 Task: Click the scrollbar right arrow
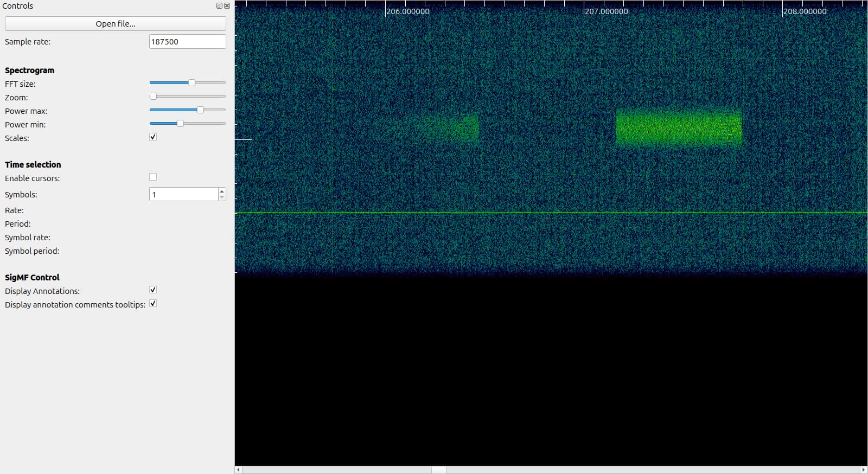[x=864, y=470]
